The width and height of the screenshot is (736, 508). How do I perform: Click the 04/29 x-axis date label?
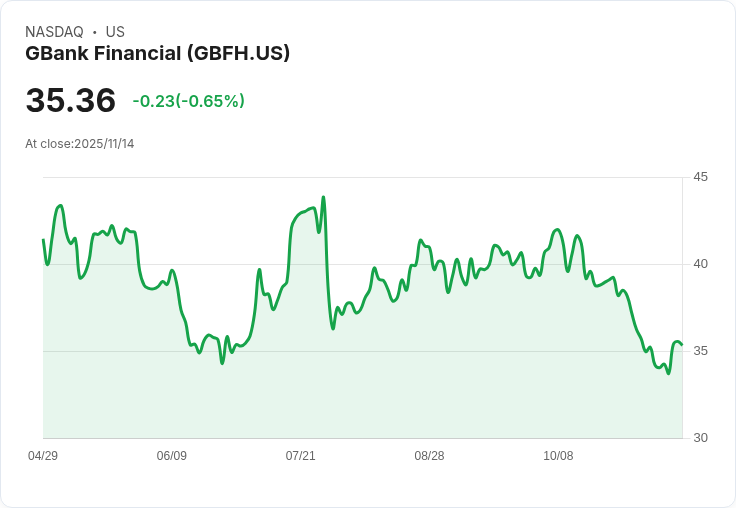tap(43, 456)
